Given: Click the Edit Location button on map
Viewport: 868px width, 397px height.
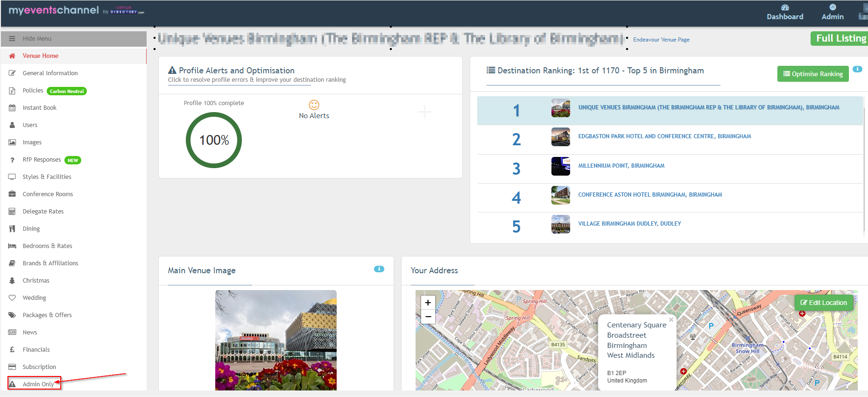Looking at the screenshot, I should click(x=824, y=303).
